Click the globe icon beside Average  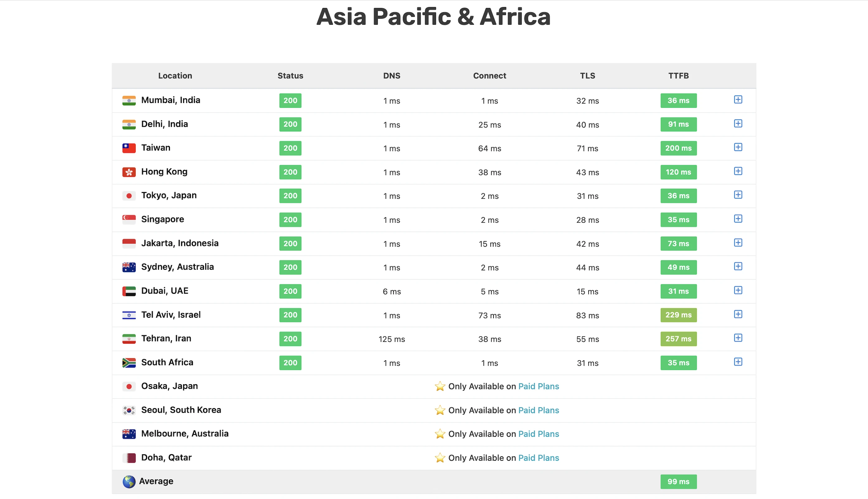[x=129, y=482]
